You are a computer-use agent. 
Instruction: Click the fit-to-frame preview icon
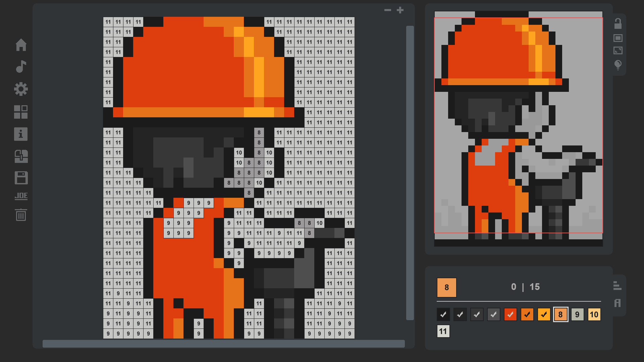[618, 38]
